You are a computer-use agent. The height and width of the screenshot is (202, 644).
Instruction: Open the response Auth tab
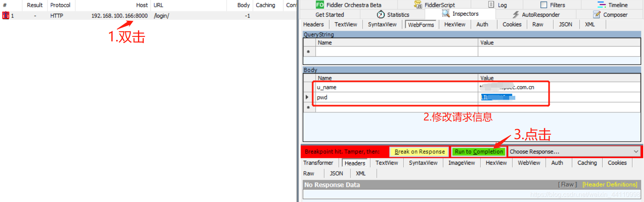(557, 163)
